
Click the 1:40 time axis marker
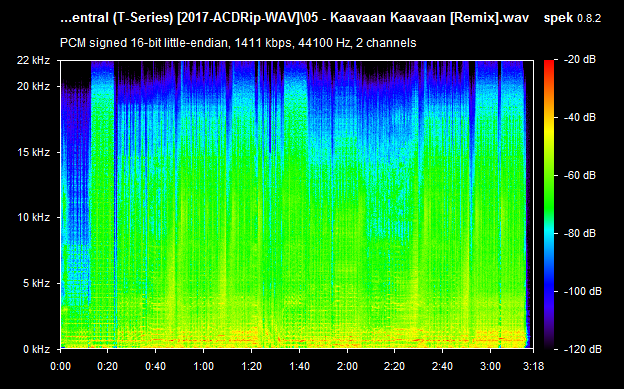tap(299, 366)
